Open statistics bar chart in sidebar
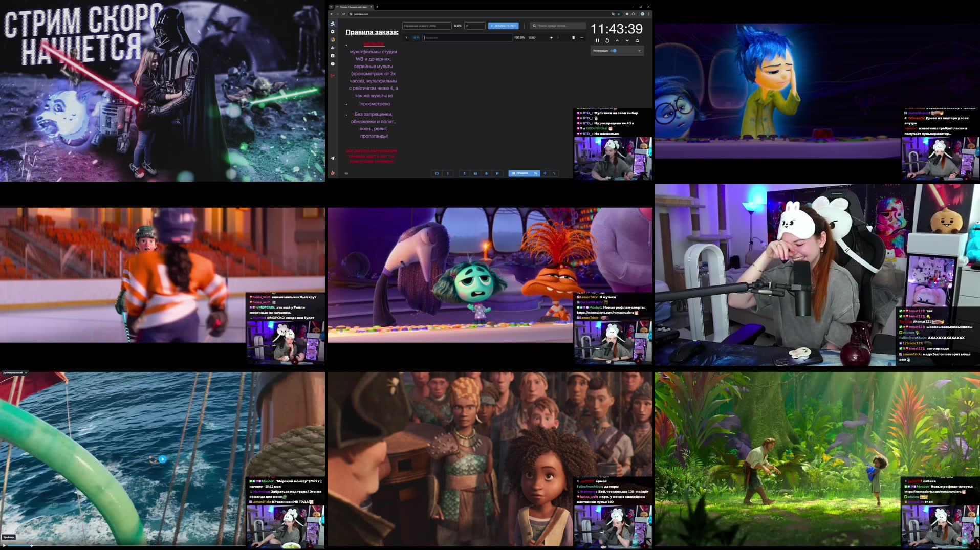Viewport: 980px width, 550px height. (x=333, y=48)
